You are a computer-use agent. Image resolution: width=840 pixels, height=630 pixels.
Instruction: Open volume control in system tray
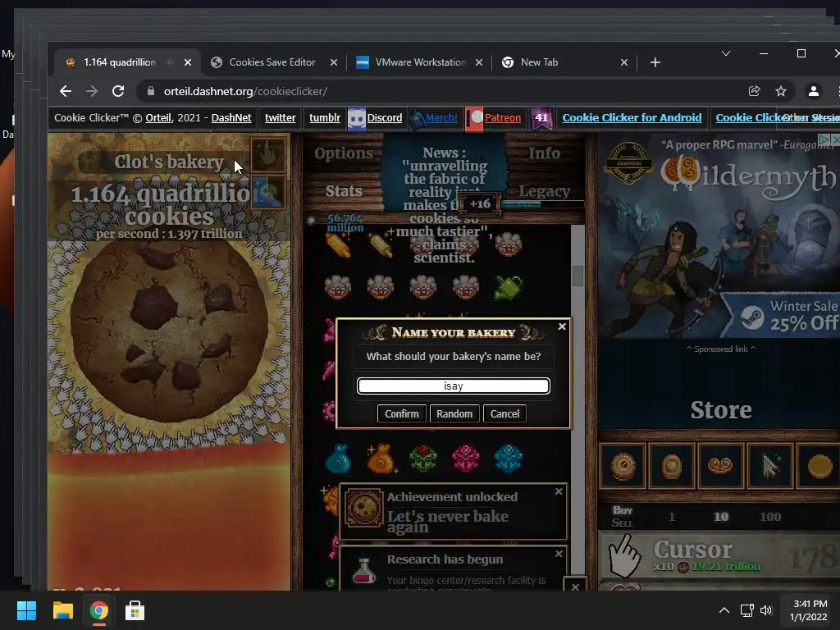(x=766, y=610)
